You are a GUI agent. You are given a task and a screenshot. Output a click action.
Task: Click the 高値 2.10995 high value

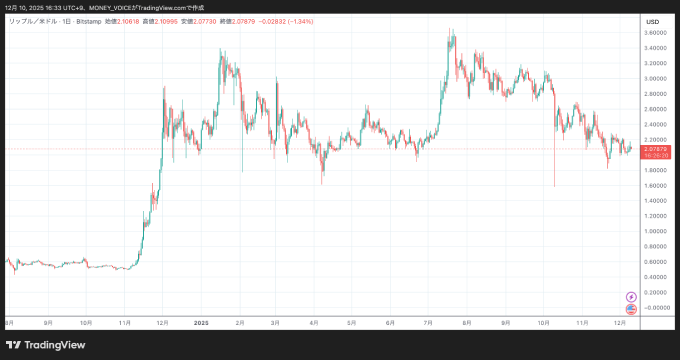[x=160, y=22]
